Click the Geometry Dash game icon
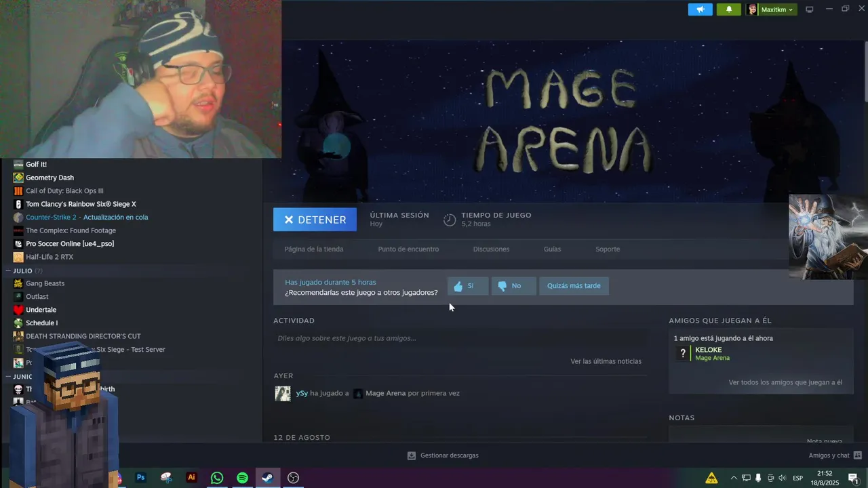This screenshot has height=488, width=868. (x=18, y=178)
